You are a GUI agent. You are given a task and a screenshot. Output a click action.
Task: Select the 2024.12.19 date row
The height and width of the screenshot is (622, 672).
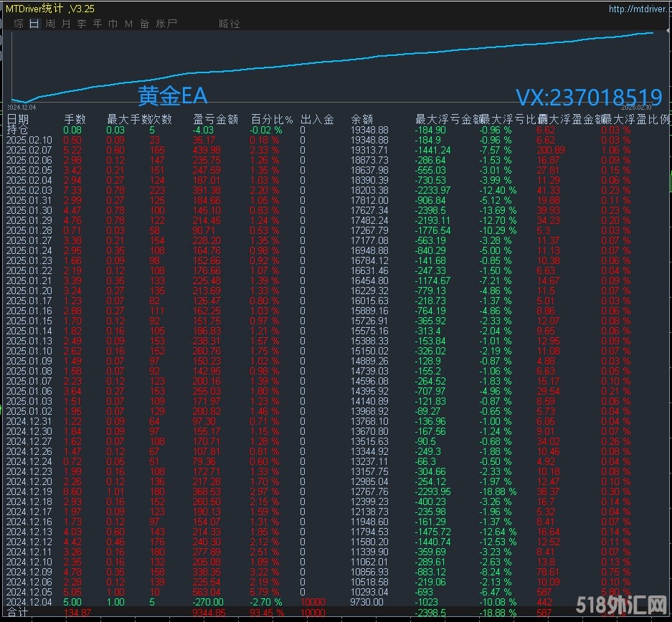[29, 491]
